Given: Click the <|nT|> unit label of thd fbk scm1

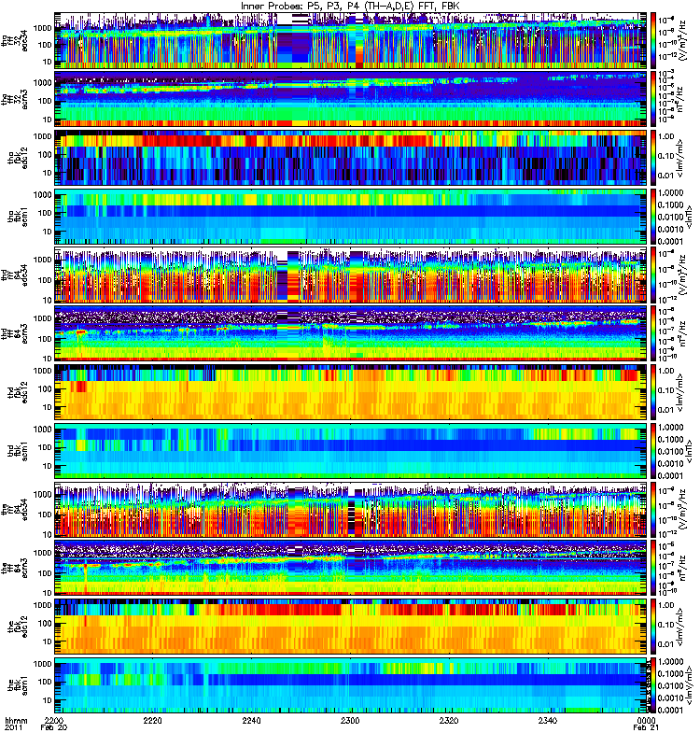Looking at the screenshot, I should point(688,451).
